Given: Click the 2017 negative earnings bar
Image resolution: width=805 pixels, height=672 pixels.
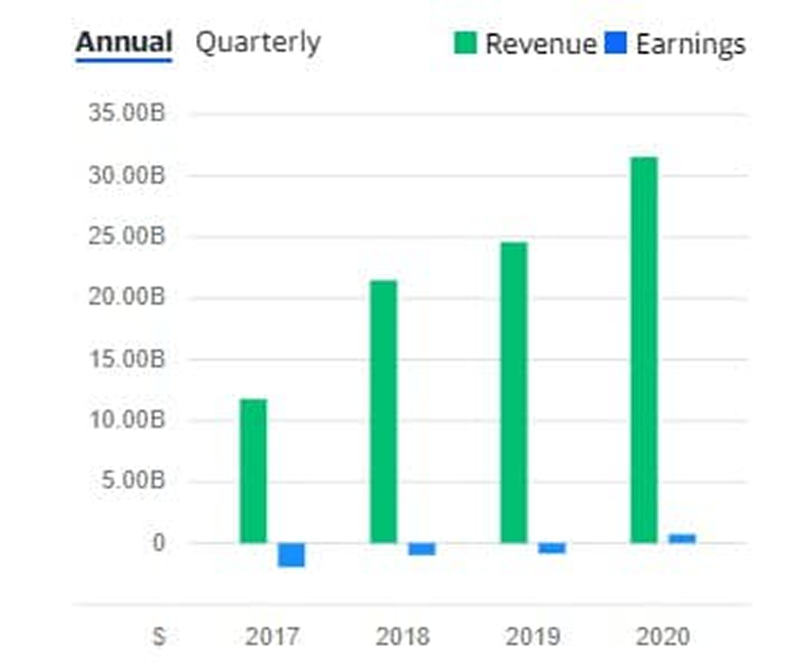Looking at the screenshot, I should click(x=292, y=555).
